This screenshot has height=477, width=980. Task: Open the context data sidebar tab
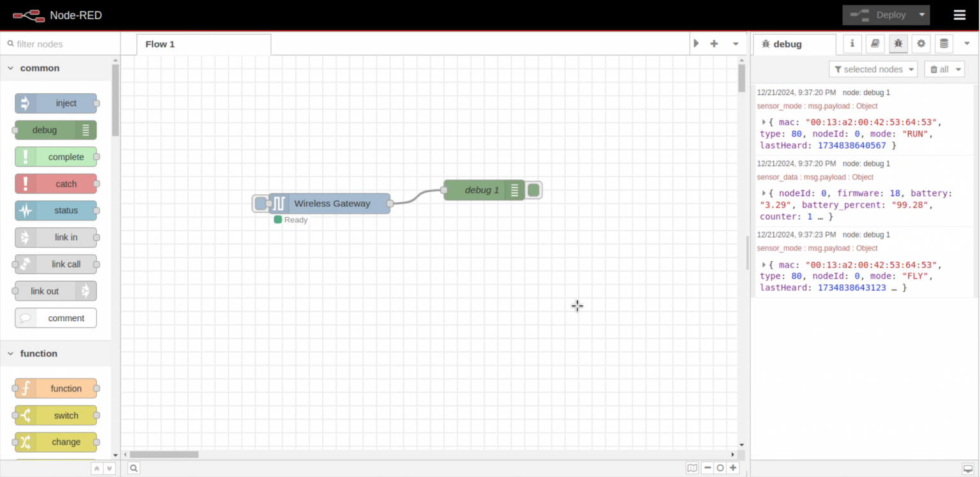click(x=944, y=43)
